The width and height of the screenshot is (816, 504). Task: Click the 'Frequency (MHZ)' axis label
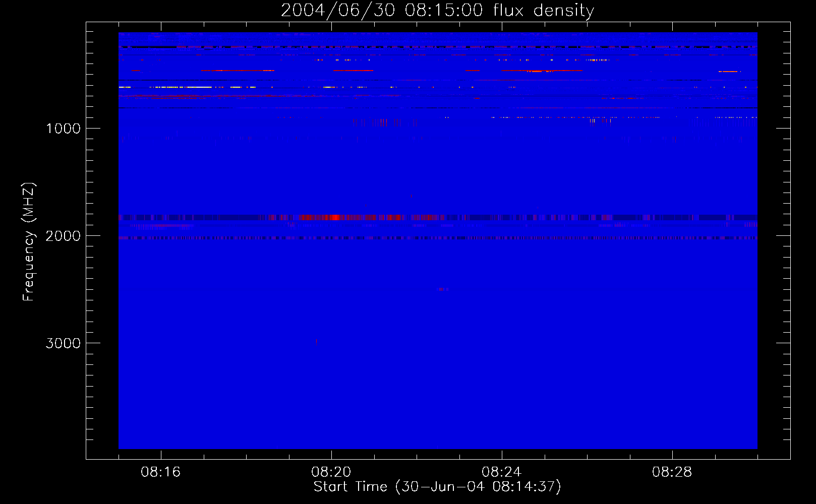[x=29, y=242]
